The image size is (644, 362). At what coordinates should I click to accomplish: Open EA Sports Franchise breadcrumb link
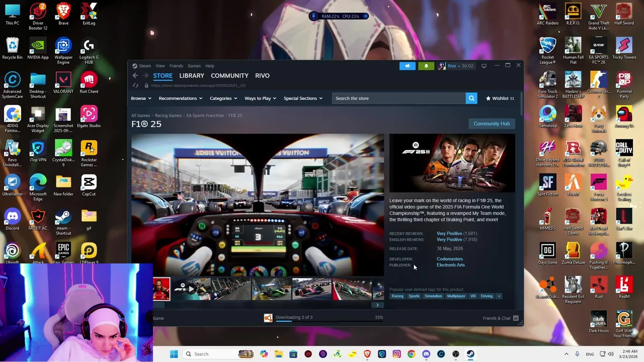pyautogui.click(x=205, y=116)
